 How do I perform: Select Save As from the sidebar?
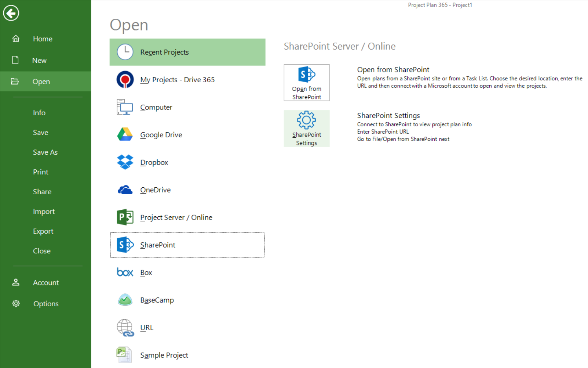(x=45, y=152)
